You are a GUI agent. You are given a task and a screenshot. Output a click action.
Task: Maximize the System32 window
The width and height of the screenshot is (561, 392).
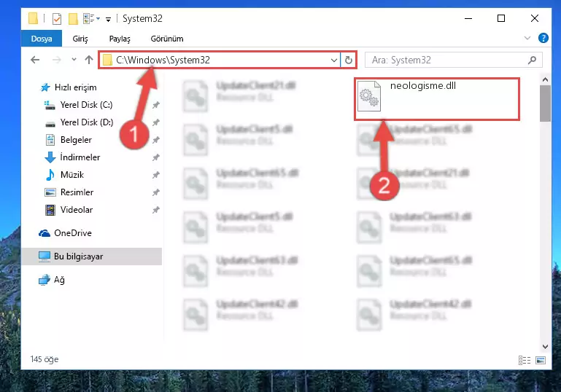(x=501, y=18)
